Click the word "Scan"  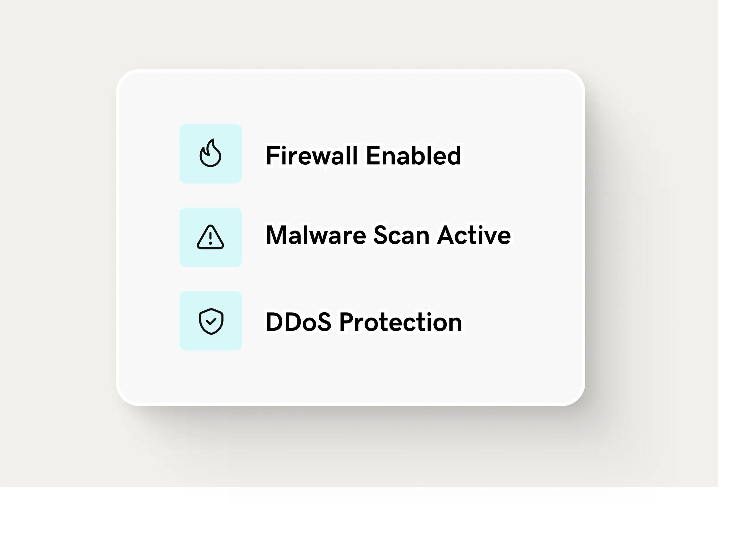click(x=401, y=235)
